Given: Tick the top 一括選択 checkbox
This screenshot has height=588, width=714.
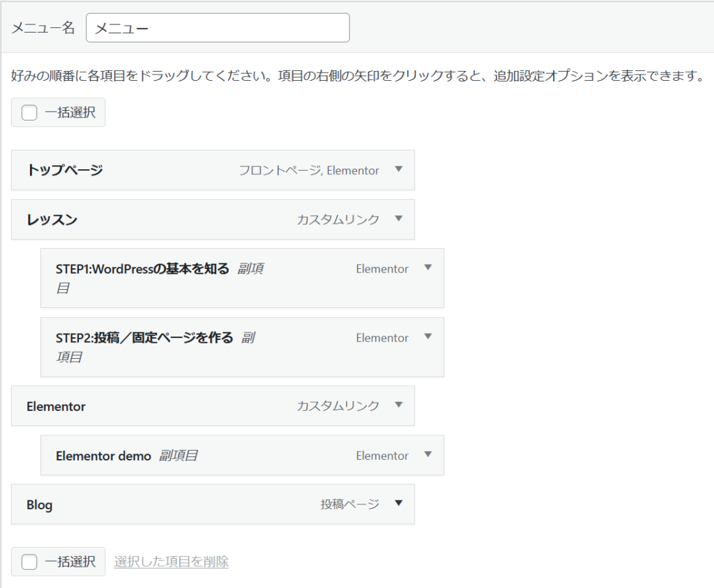Looking at the screenshot, I should coord(29,113).
